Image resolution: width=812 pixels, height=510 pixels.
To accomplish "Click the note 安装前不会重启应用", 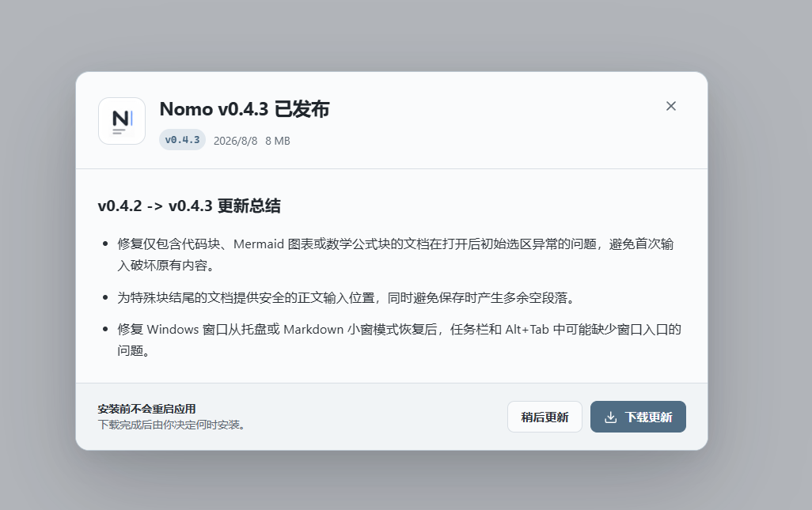I will [x=146, y=409].
